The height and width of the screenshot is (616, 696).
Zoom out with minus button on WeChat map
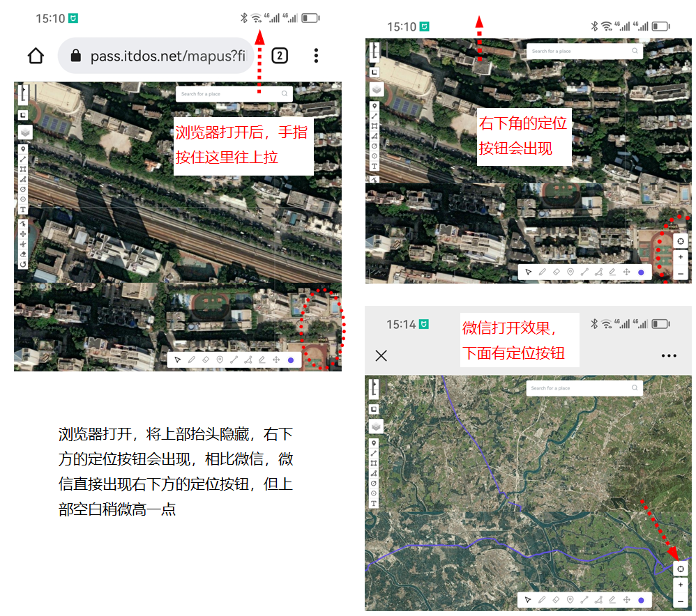tap(681, 601)
